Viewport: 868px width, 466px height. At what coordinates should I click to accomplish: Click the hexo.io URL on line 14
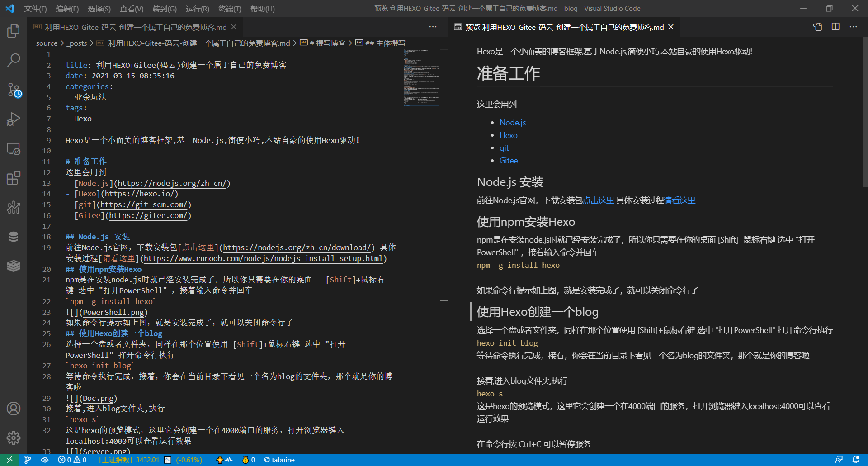click(139, 194)
